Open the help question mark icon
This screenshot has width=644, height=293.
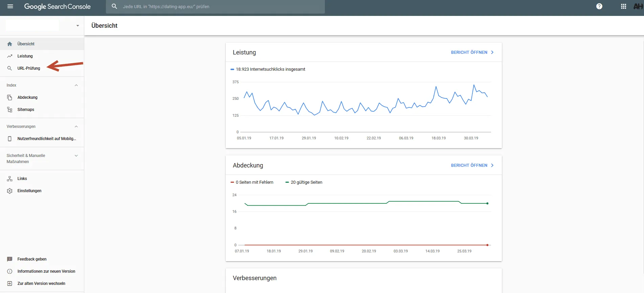[599, 6]
